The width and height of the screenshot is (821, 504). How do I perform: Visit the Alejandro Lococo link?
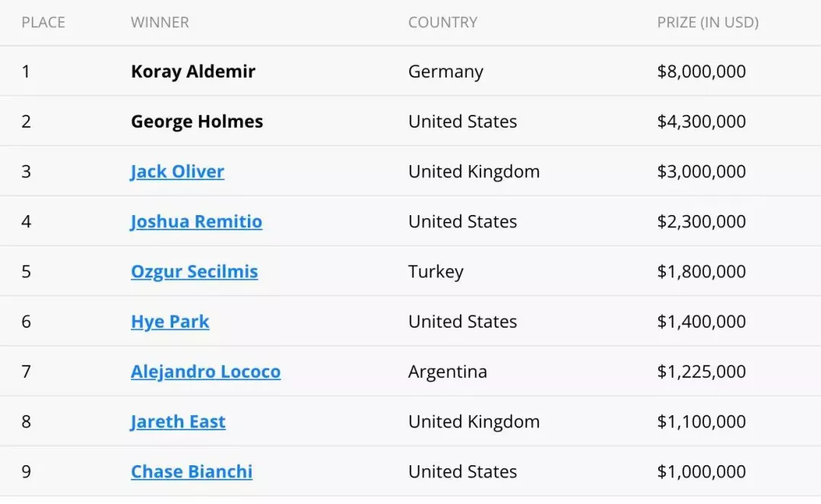pos(206,372)
